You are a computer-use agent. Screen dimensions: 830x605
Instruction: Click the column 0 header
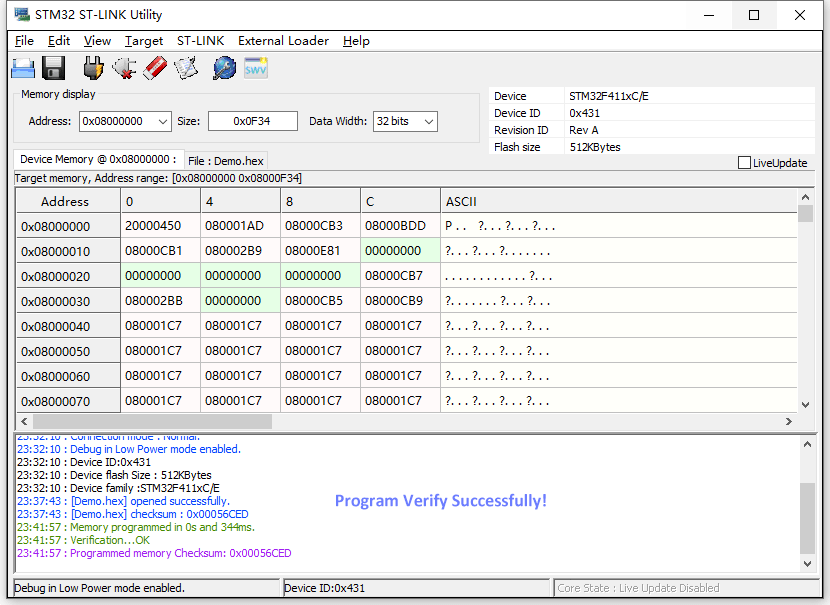click(160, 202)
